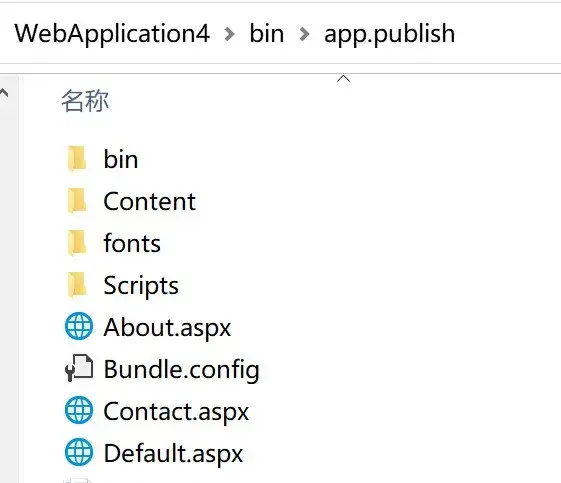
Task: Click the Default.aspx globe icon
Action: pos(79,452)
